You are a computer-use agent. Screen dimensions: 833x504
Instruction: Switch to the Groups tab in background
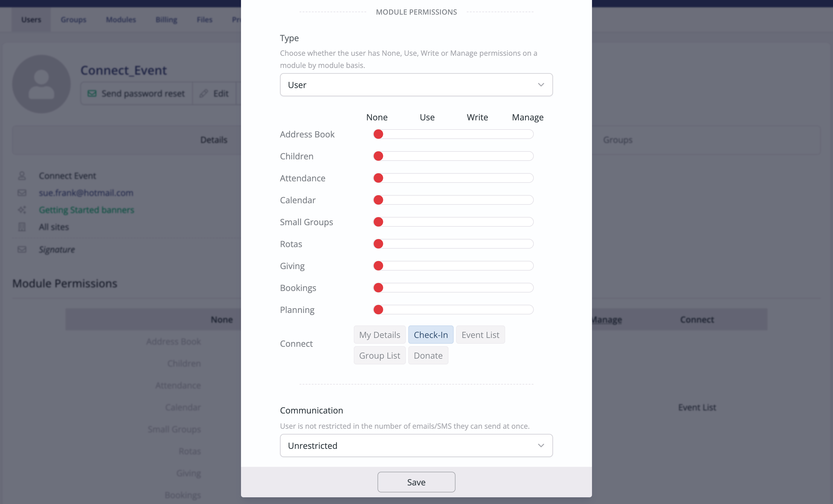(73, 20)
